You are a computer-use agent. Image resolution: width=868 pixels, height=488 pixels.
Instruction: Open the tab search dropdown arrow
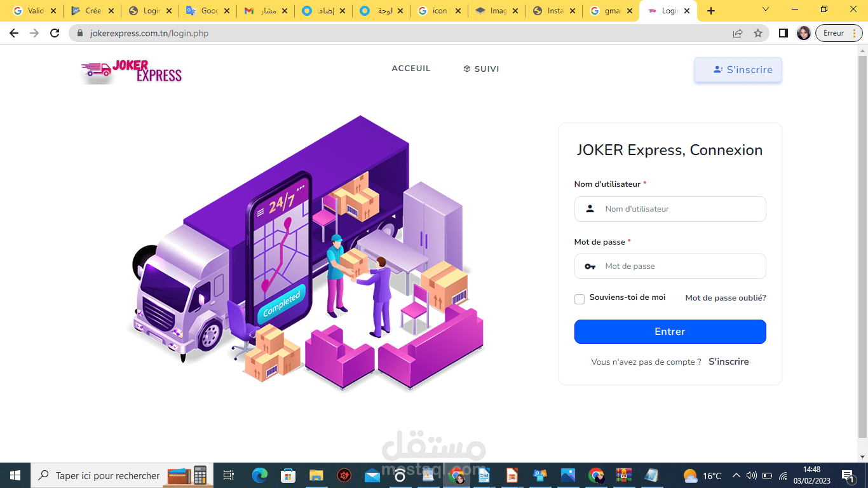click(766, 10)
